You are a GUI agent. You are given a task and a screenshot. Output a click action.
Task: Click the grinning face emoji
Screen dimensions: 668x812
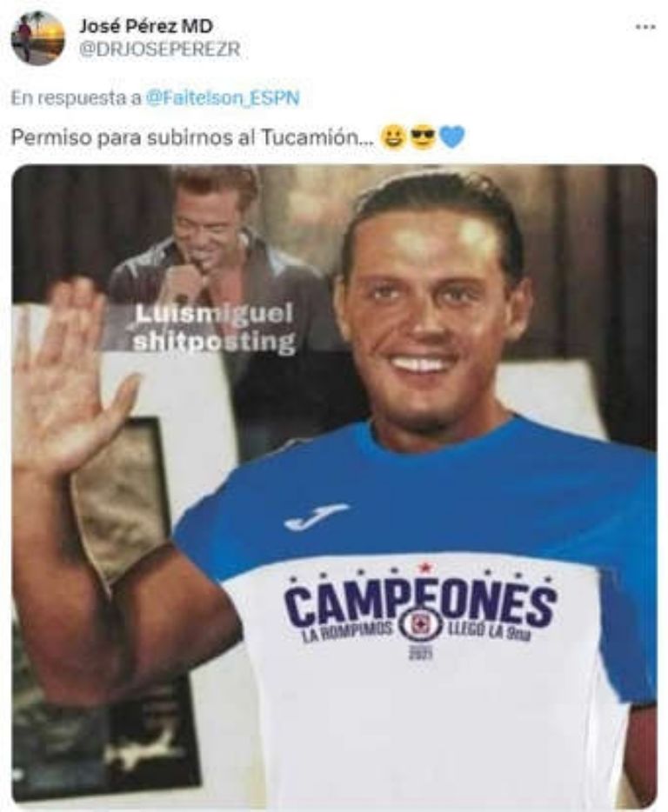tap(393, 138)
